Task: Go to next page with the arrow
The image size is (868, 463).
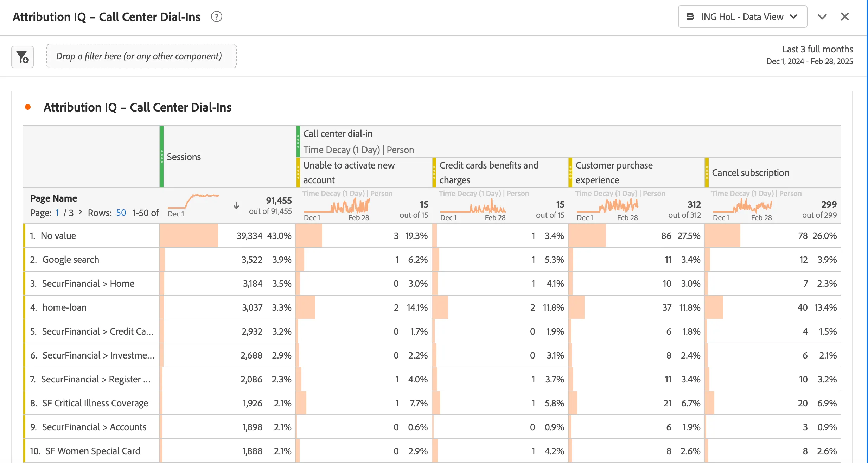Action: [x=81, y=212]
